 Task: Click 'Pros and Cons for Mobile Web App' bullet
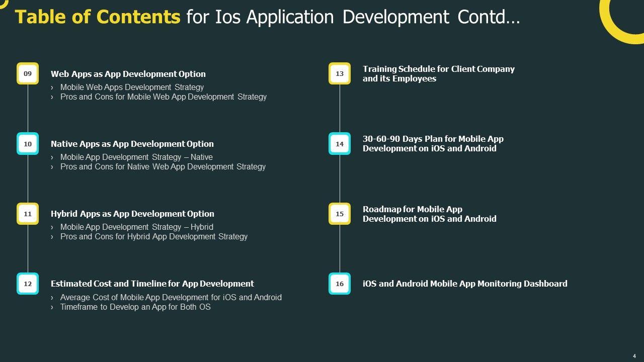click(164, 97)
